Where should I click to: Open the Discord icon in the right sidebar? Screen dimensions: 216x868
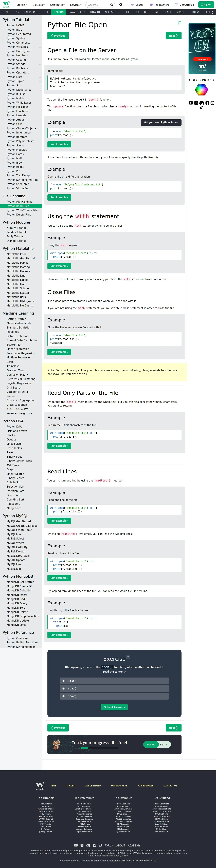[202, 103]
